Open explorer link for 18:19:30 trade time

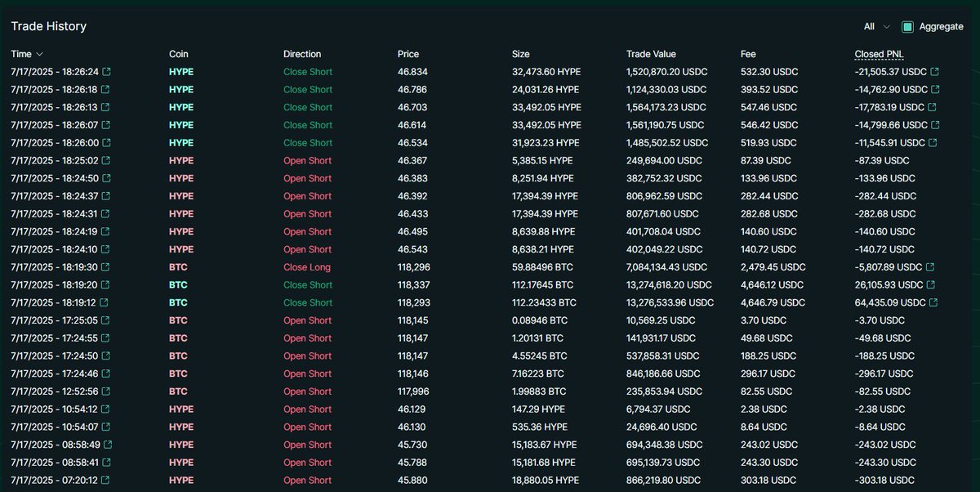click(105, 267)
